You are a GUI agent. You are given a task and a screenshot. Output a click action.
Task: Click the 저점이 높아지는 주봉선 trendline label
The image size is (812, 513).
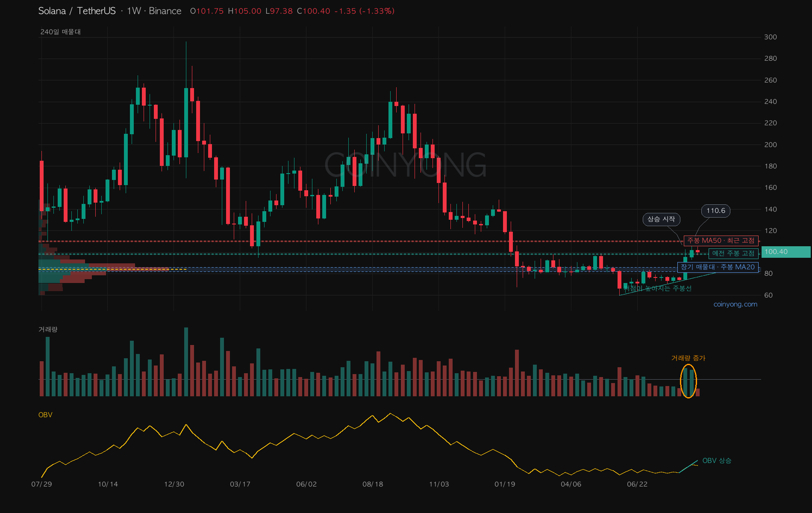tap(657, 289)
